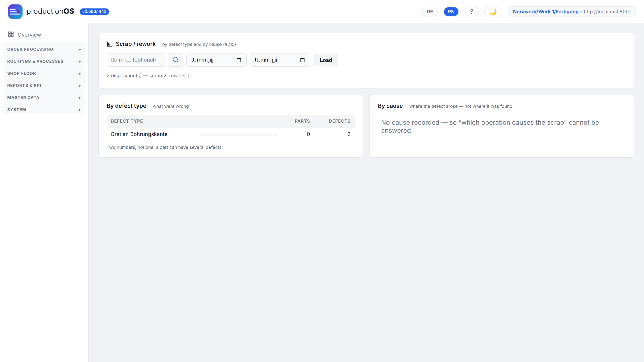Image resolution: width=644 pixels, height=362 pixels.
Task: Expand ROUTINGS & PROCESSES section
Action: click(44, 61)
